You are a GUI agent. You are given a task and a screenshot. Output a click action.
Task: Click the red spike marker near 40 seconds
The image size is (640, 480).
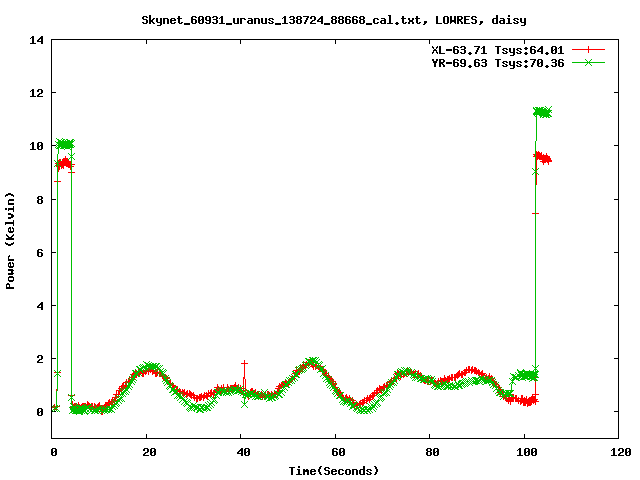click(244, 363)
